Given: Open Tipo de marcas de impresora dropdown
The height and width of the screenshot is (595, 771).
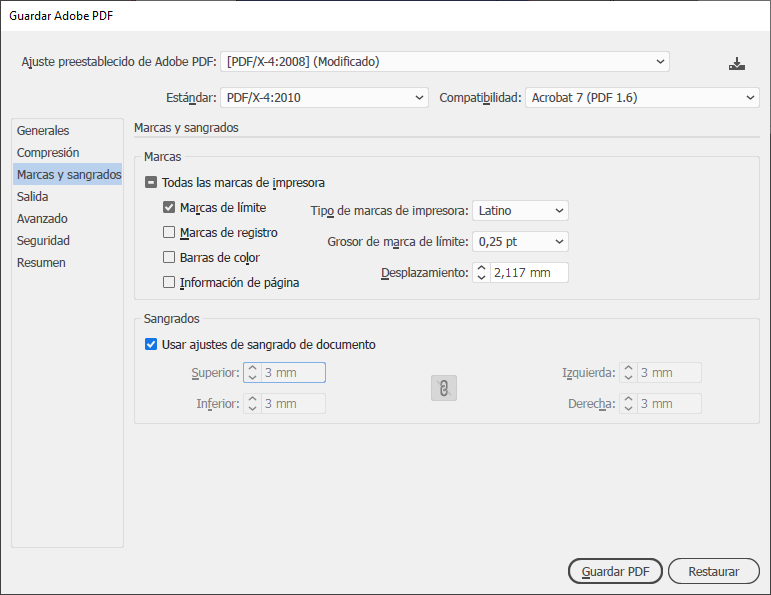Looking at the screenshot, I should 520,210.
